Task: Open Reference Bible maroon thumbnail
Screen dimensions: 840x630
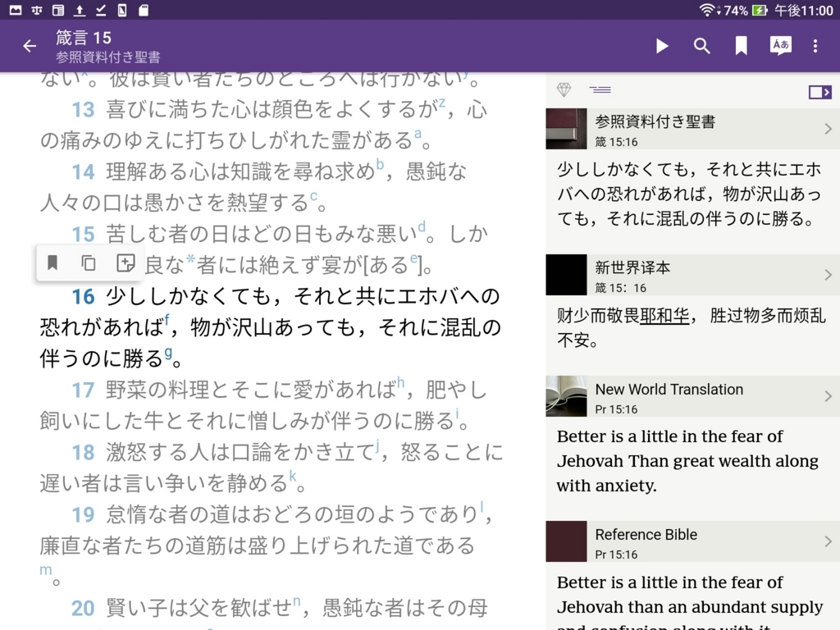Action: point(566,541)
